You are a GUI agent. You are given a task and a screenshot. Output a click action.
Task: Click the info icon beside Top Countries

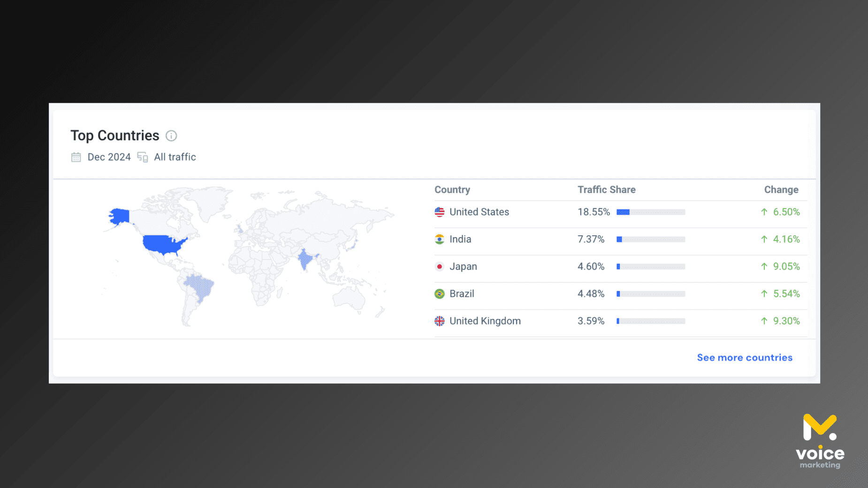(171, 136)
